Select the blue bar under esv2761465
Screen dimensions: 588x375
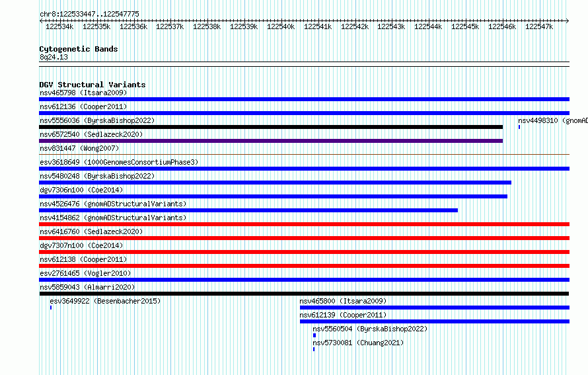pos(304,280)
